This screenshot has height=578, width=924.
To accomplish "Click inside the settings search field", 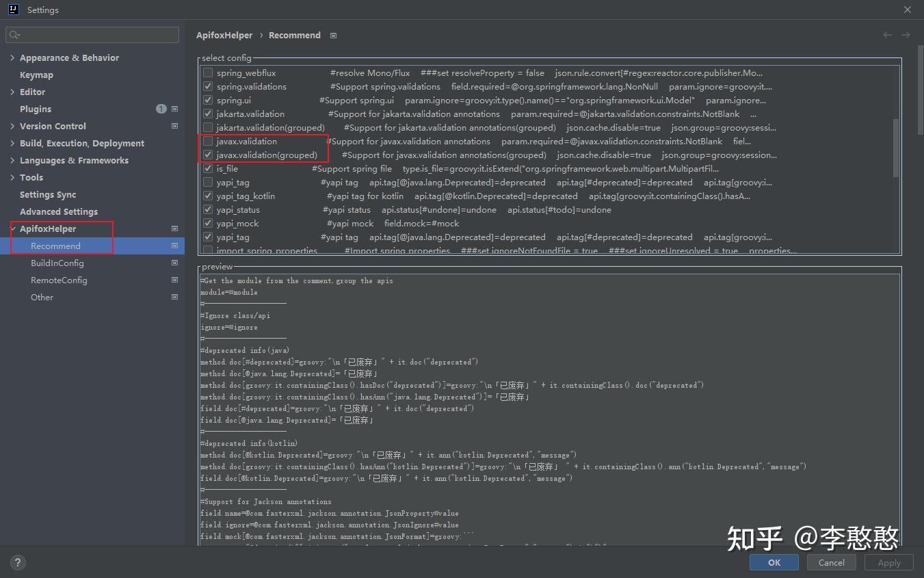I will [x=92, y=34].
